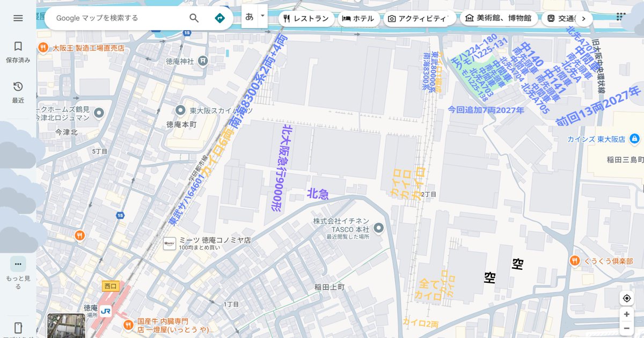Click 今回追加7両2027年 annotation

point(486,110)
